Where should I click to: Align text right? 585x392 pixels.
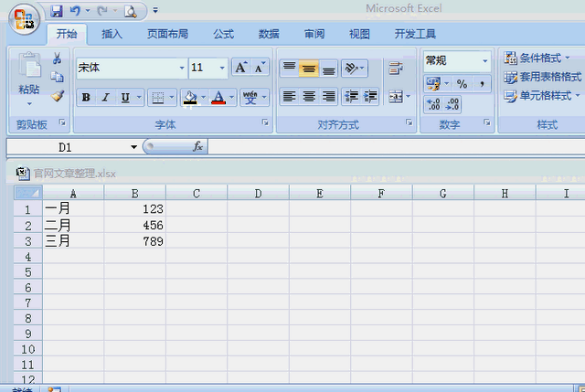pos(328,97)
